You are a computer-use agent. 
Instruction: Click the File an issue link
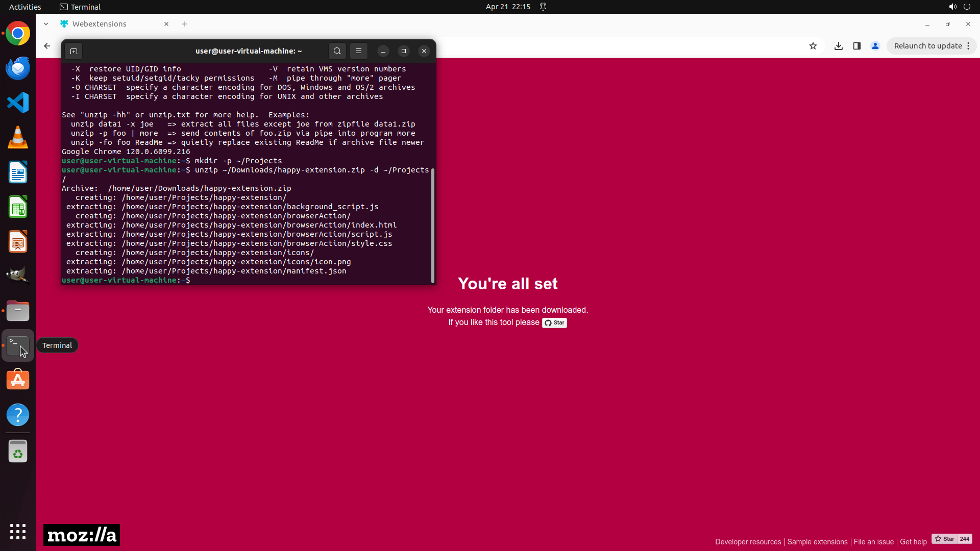tap(873, 542)
